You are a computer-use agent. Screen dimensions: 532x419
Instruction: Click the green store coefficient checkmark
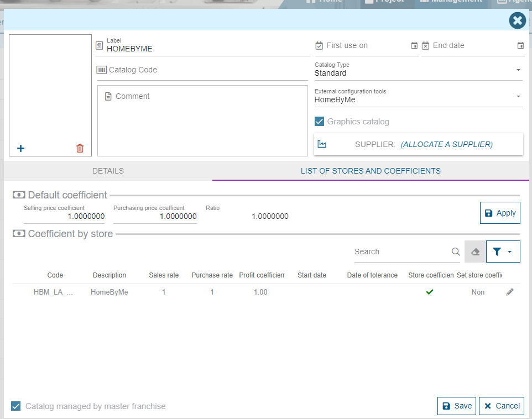[x=430, y=292]
